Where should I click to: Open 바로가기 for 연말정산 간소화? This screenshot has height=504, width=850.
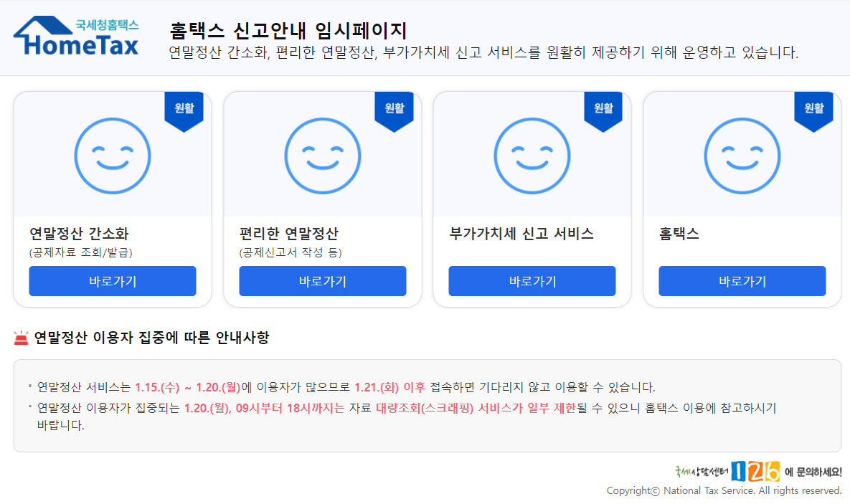tap(113, 281)
